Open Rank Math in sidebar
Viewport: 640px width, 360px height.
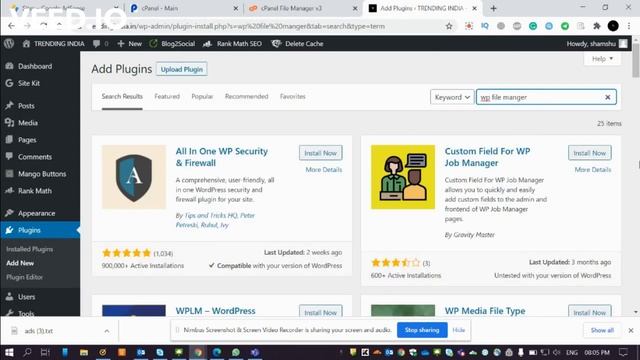click(34, 191)
